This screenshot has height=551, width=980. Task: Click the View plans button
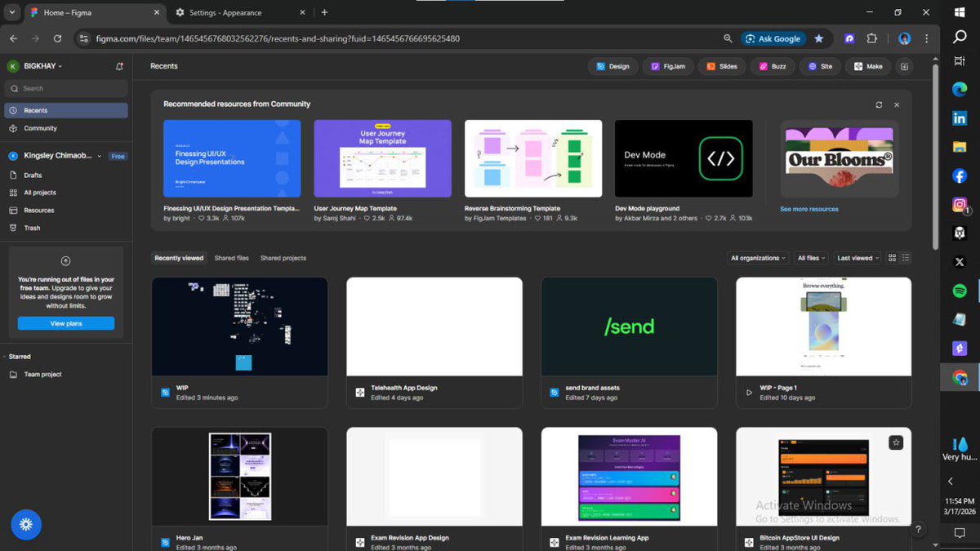pyautogui.click(x=66, y=323)
